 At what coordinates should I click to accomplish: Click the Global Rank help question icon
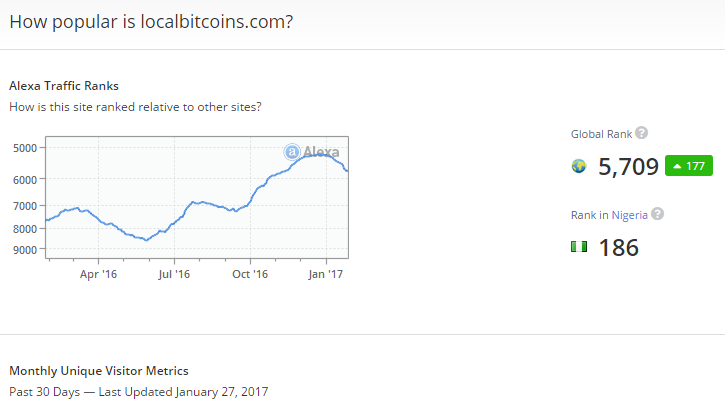pyautogui.click(x=642, y=133)
